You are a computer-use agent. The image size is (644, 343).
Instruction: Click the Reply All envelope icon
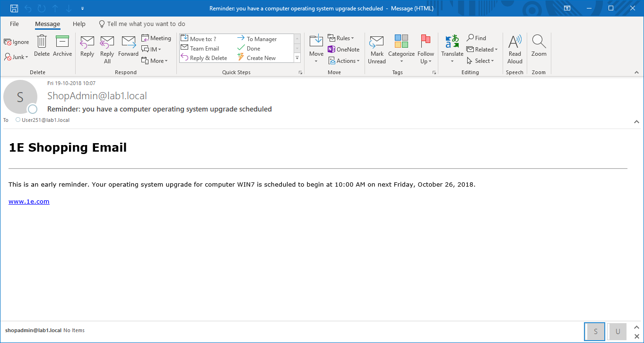[x=107, y=43]
